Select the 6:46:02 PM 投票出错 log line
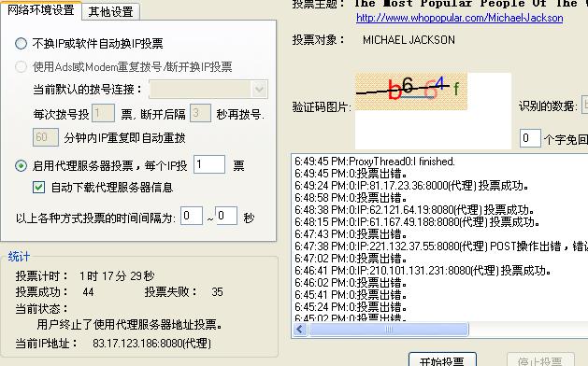The image size is (588, 366). 351,283
